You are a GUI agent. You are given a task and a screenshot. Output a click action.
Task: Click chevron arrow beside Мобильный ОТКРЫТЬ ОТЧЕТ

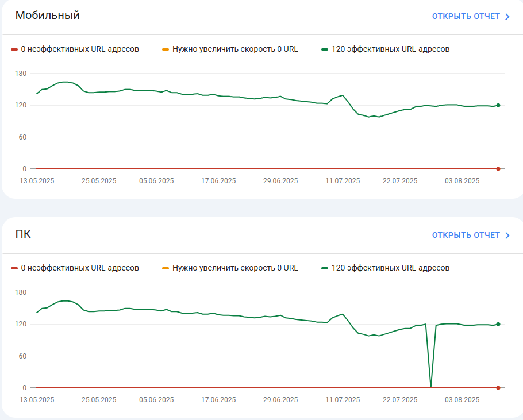pyautogui.click(x=507, y=17)
